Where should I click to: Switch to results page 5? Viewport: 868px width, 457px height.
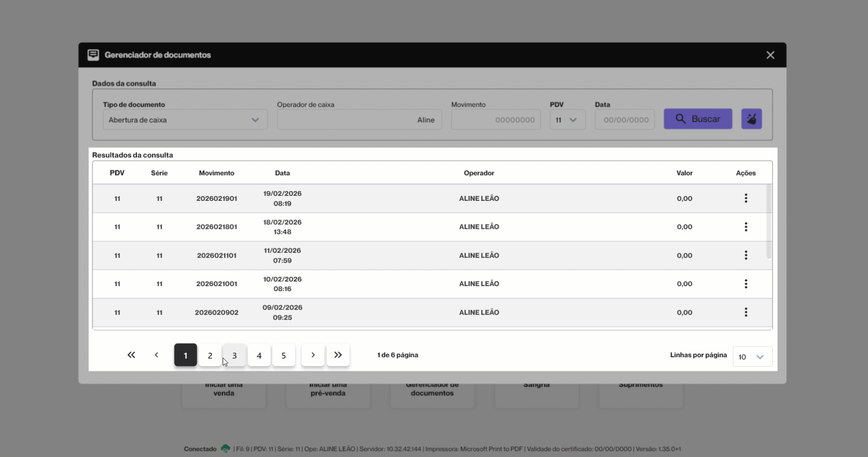tap(283, 355)
